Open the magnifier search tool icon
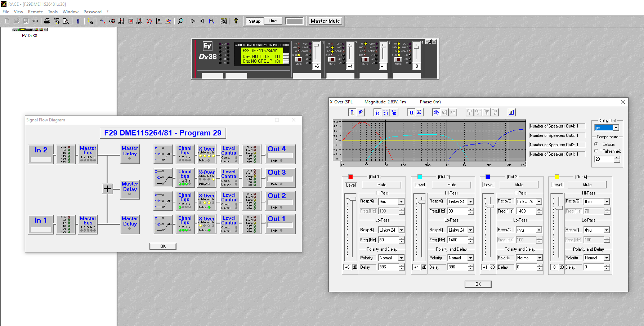 click(x=181, y=21)
